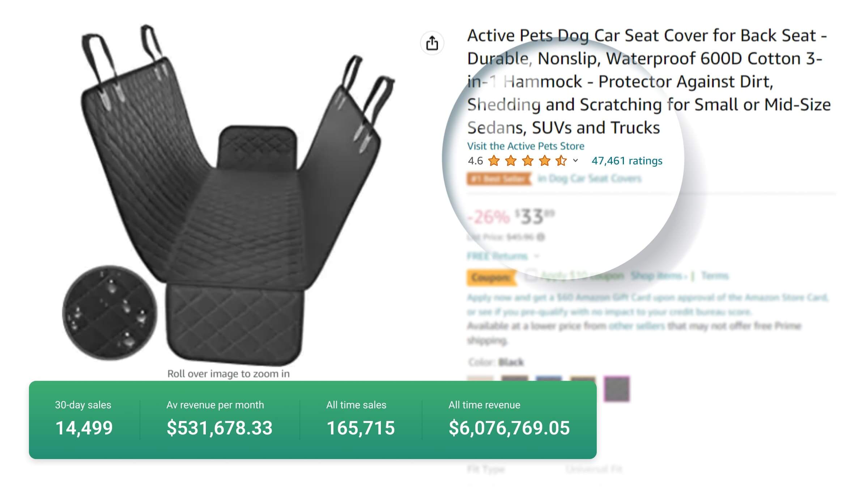Select the pink-outlined gray color swatch

[617, 389]
